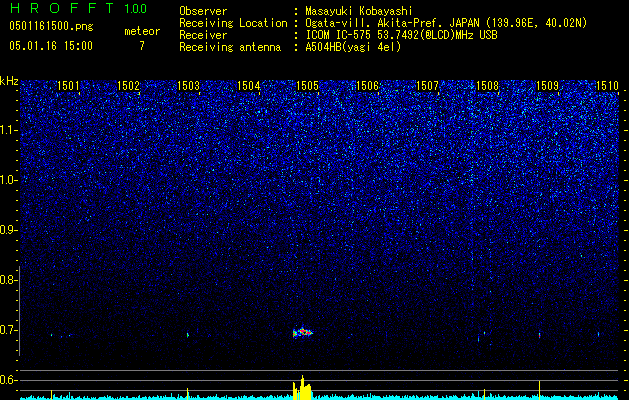Image resolution: width=629 pixels, height=400 pixels.
Task: Click the A504HB(yagi 4el) antenna value
Action: [353, 47]
